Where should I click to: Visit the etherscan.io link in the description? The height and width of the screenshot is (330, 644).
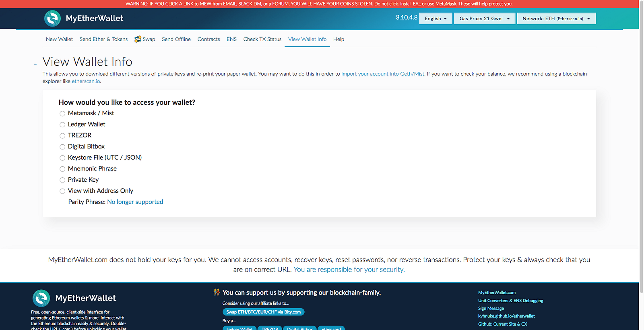coord(86,81)
